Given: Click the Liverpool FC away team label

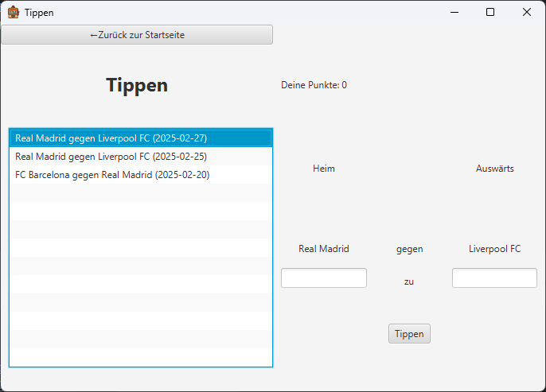Looking at the screenshot, I should click(495, 249).
